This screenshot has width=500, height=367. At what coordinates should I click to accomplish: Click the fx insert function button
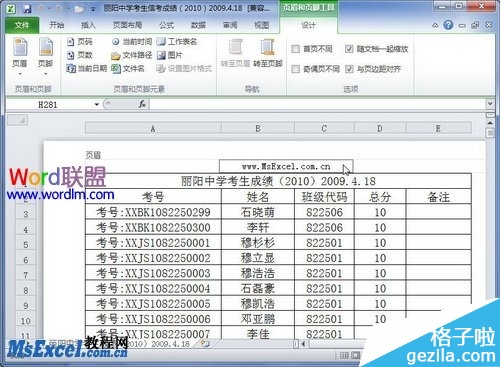[x=142, y=104]
